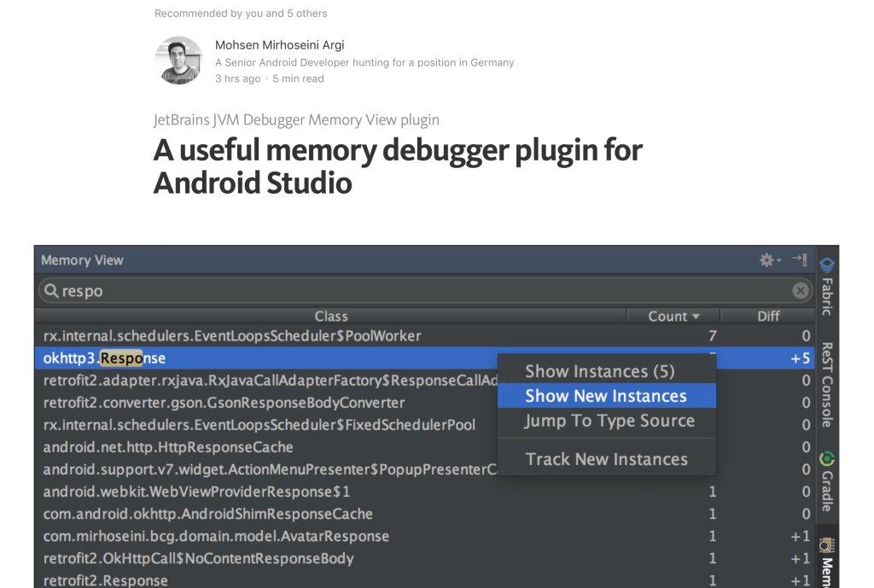Sort by the Class column header
The height and width of the screenshot is (588, 874).
point(331,316)
